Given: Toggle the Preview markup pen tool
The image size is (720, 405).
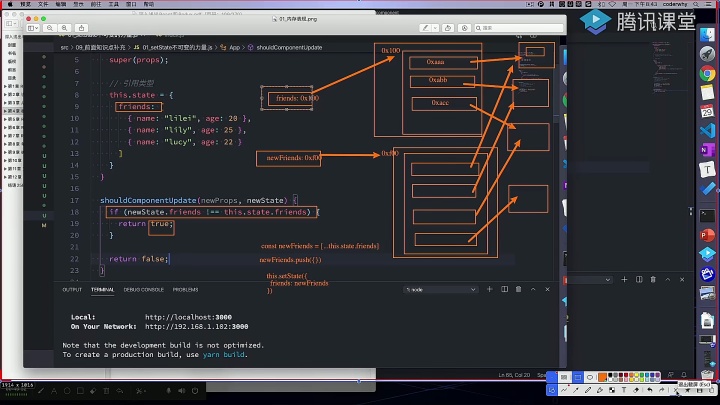Looking at the screenshot, I should (426, 28).
